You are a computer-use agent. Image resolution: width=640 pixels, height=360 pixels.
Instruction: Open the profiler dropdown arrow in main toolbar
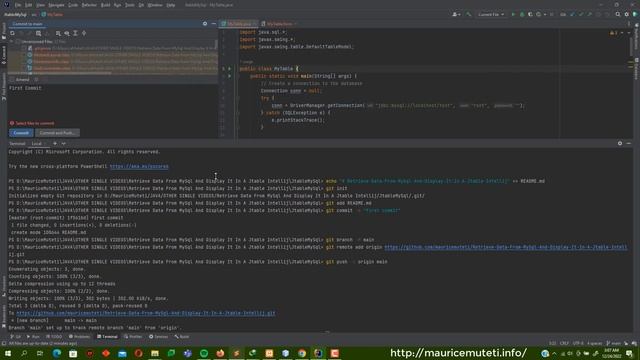pyautogui.click(x=544, y=14)
